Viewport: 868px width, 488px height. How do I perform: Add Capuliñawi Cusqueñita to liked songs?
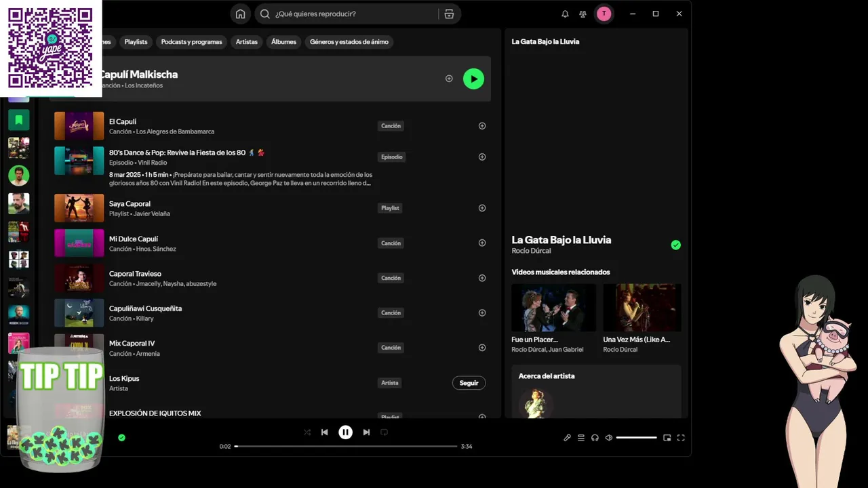click(482, 312)
